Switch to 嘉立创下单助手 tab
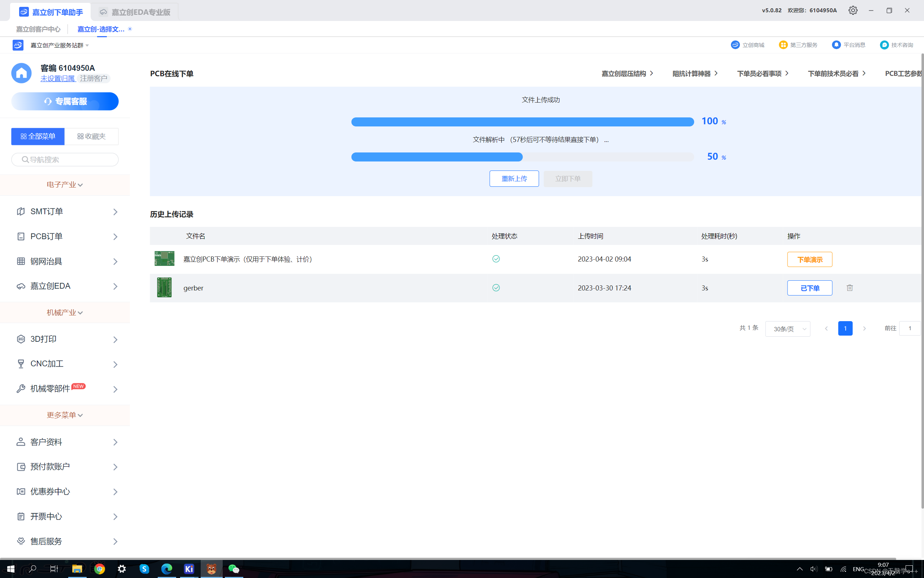 [51, 12]
